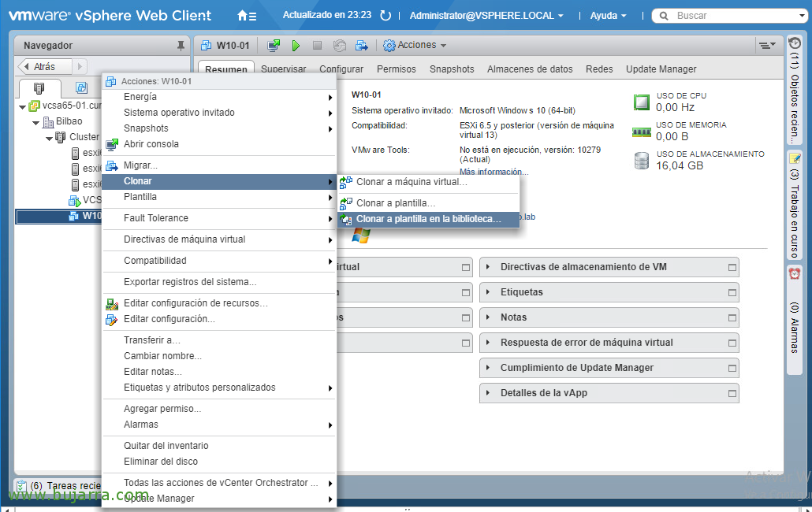The height and width of the screenshot is (512, 812).
Task: Click the migrate toolbar icon
Action: tap(362, 46)
